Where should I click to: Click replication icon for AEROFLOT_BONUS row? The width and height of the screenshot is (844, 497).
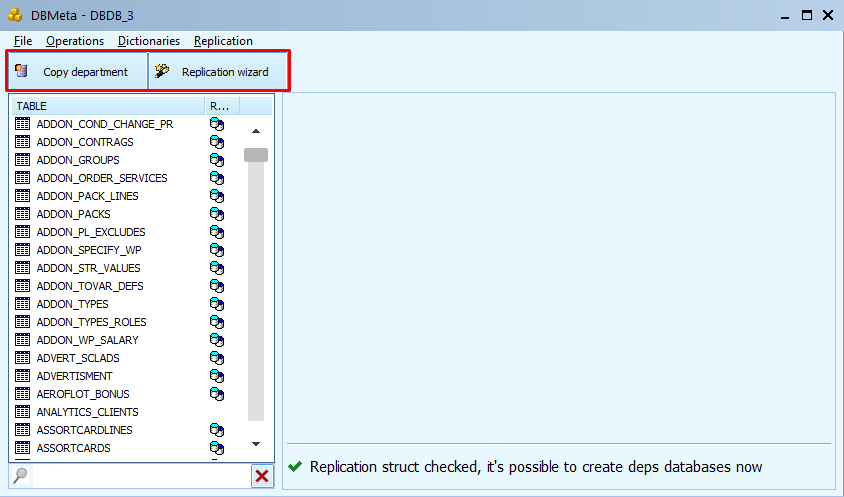coord(217,394)
